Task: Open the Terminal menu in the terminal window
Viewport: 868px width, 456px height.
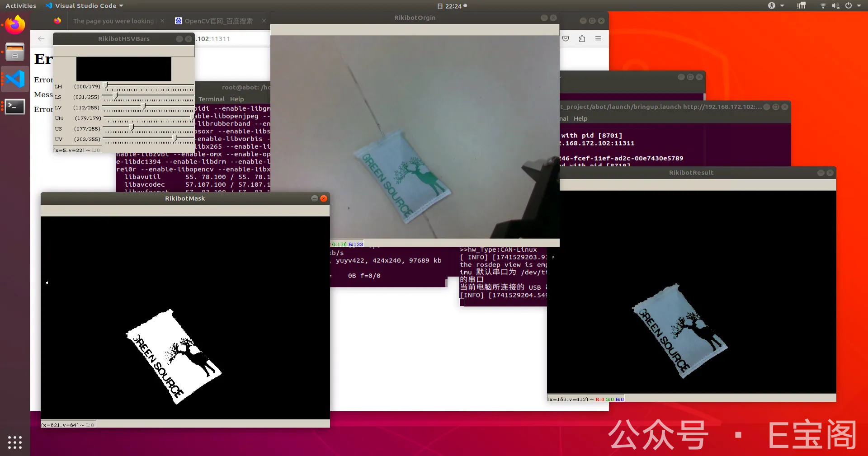Action: (211, 99)
